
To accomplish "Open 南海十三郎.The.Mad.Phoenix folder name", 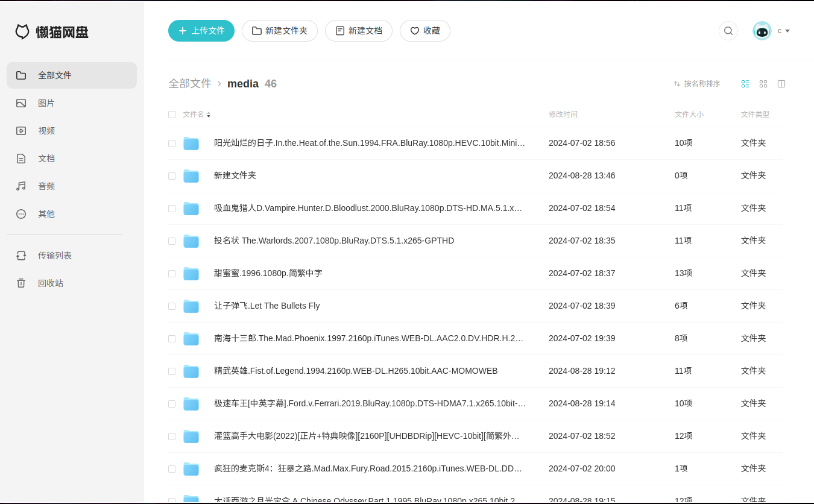I will (369, 339).
